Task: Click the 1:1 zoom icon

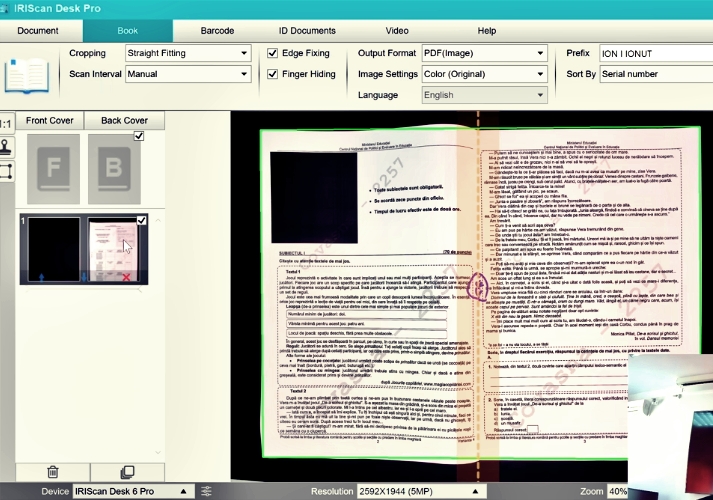Action: (x=6, y=123)
